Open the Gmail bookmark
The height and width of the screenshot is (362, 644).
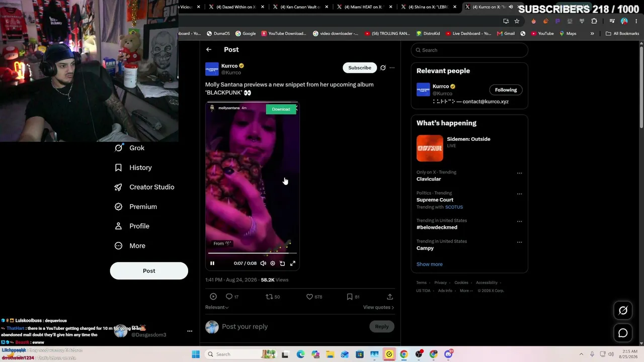point(506,34)
